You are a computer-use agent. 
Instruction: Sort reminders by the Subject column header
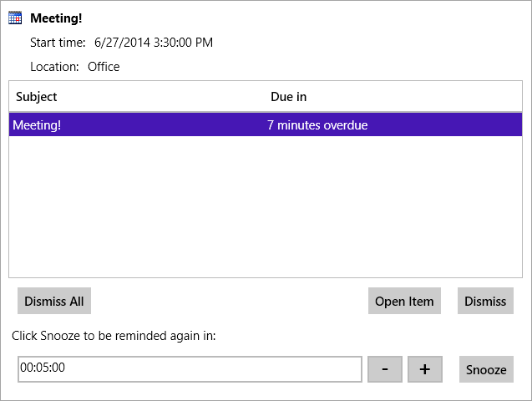click(x=37, y=97)
